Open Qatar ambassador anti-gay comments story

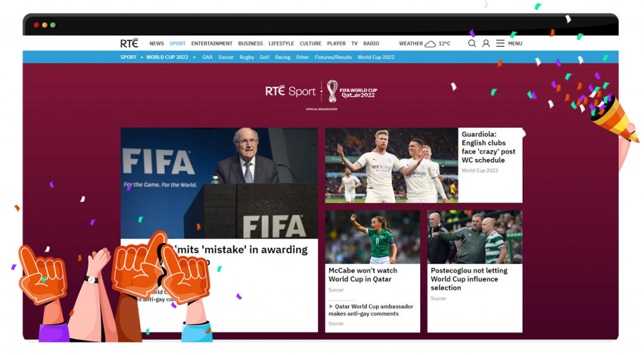(371, 310)
